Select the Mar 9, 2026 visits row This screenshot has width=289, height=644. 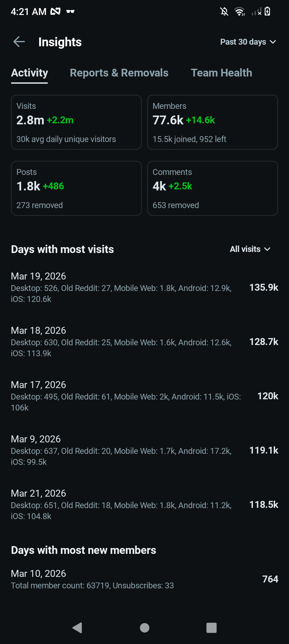click(144, 450)
